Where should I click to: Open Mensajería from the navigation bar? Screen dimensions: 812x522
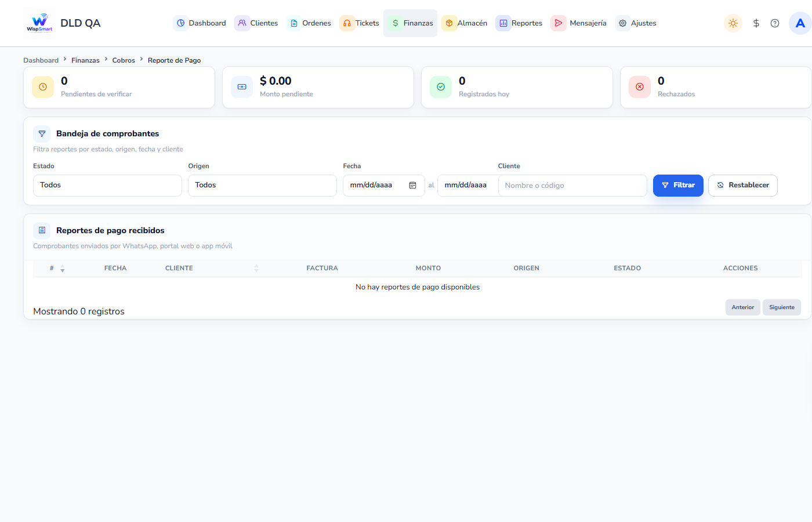click(579, 23)
